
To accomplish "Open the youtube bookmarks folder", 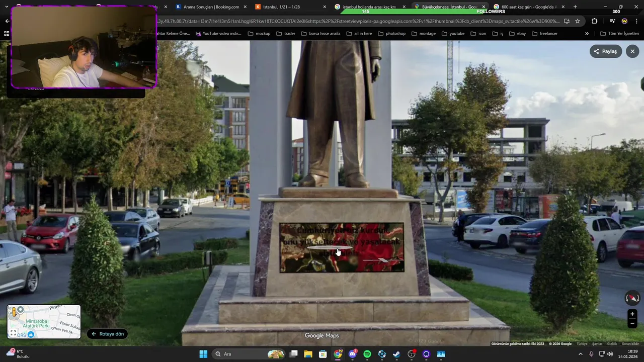I will [x=453, y=34].
